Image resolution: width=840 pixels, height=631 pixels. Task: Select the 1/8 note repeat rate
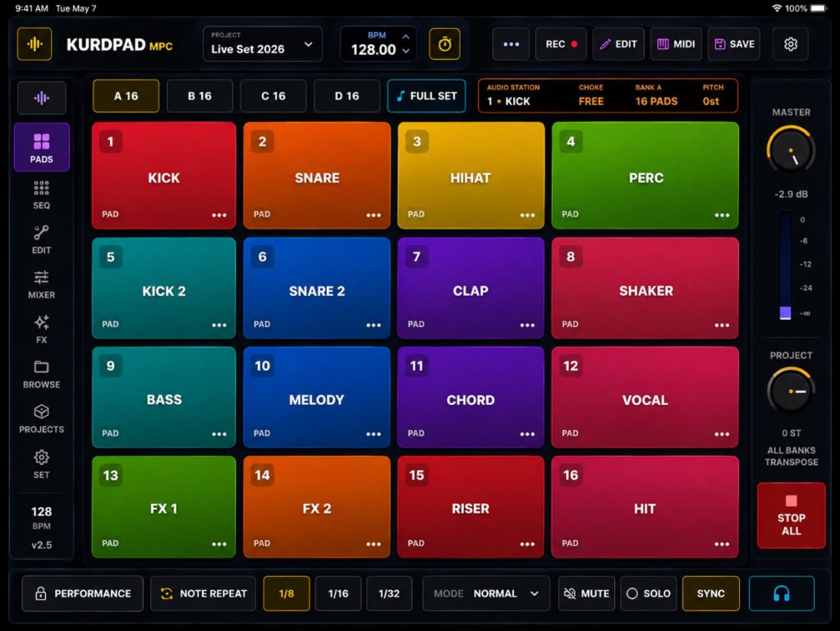(x=287, y=593)
